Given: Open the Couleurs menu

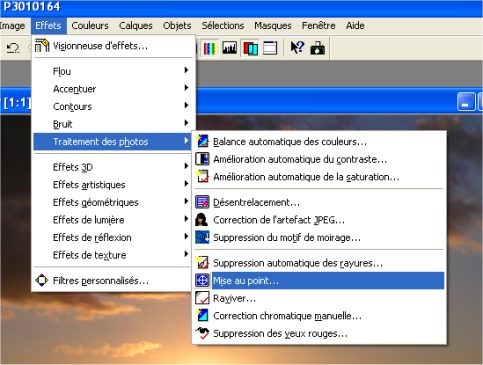Looking at the screenshot, I should click(90, 26).
